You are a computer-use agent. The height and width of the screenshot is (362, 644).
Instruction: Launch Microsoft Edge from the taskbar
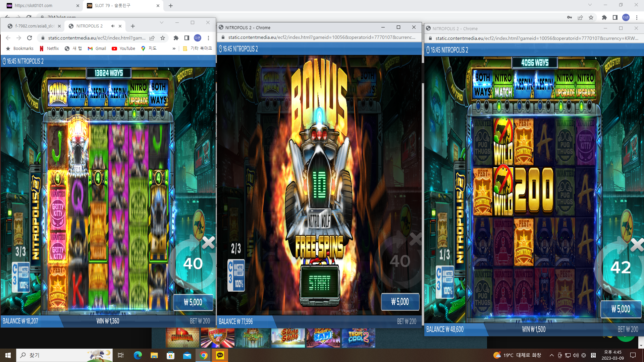[138, 355]
